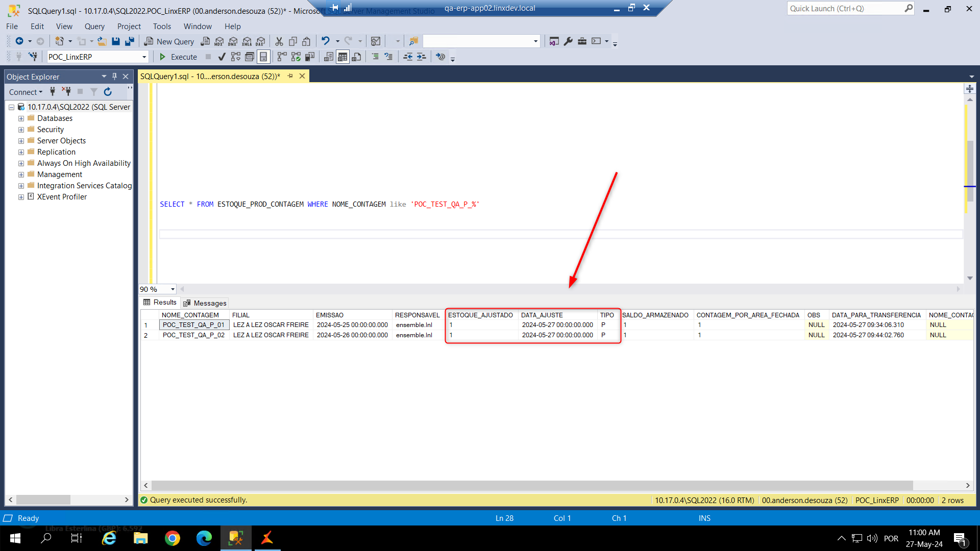This screenshot has width=980, height=551.
Task: Click the Properties wrench icon
Action: (568, 41)
